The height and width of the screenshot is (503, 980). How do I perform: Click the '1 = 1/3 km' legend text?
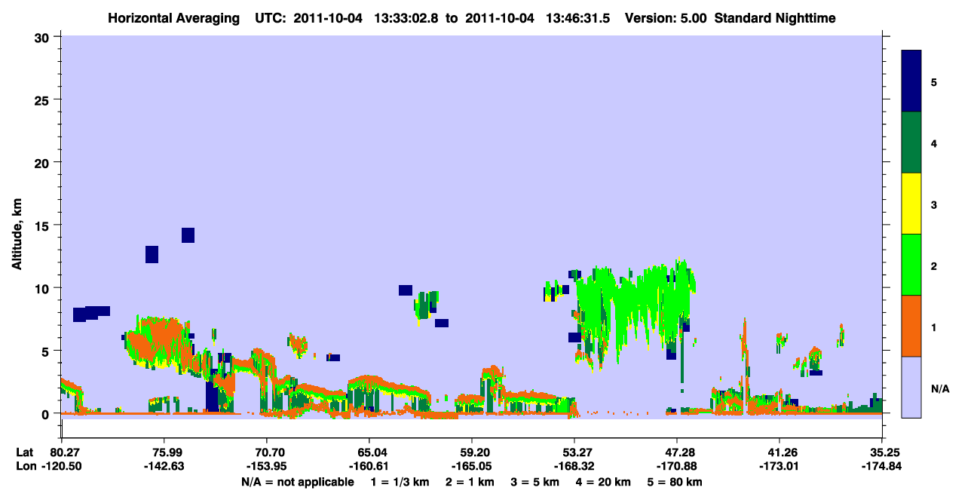(400, 483)
